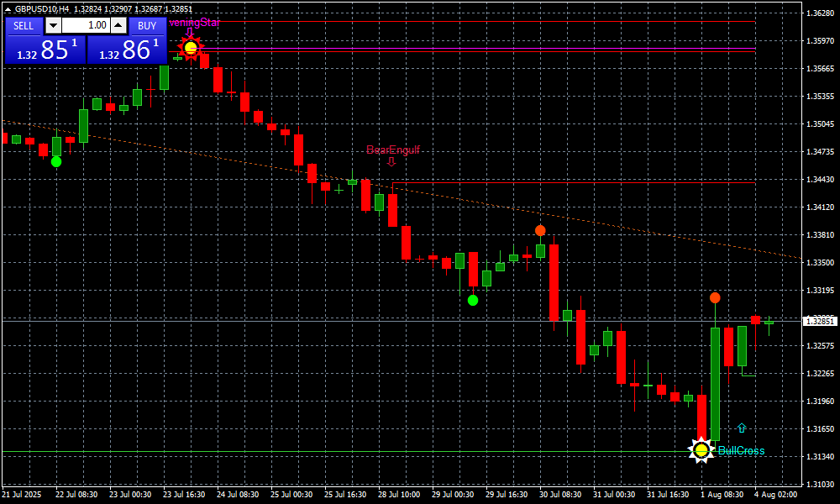840x504 pixels.
Task: Click the 1.00 volume input field
Action: 86,26
